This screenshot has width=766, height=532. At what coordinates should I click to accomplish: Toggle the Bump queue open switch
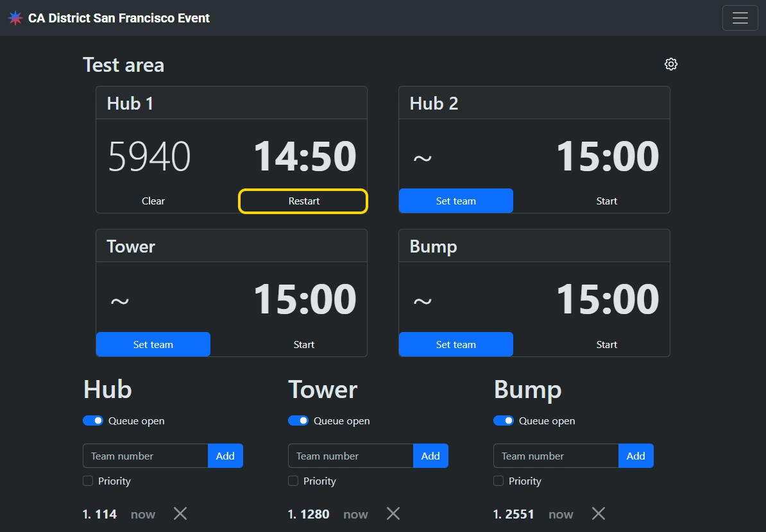(x=504, y=421)
